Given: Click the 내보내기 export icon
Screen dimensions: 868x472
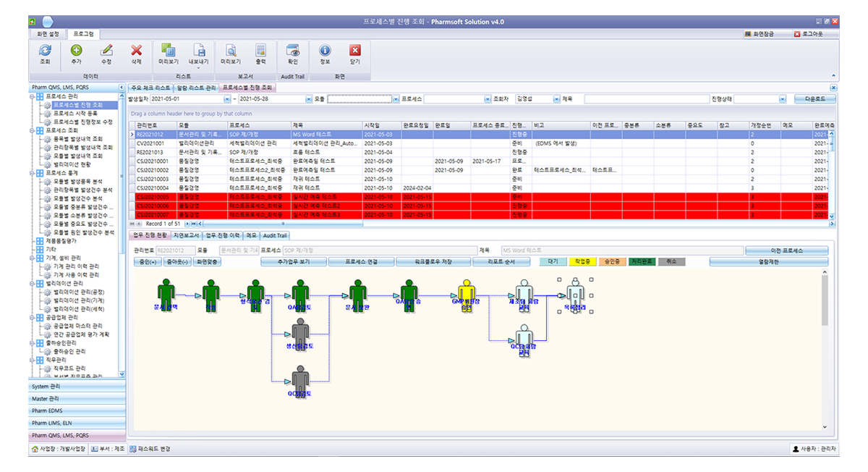Looking at the screenshot, I should pos(198,51).
